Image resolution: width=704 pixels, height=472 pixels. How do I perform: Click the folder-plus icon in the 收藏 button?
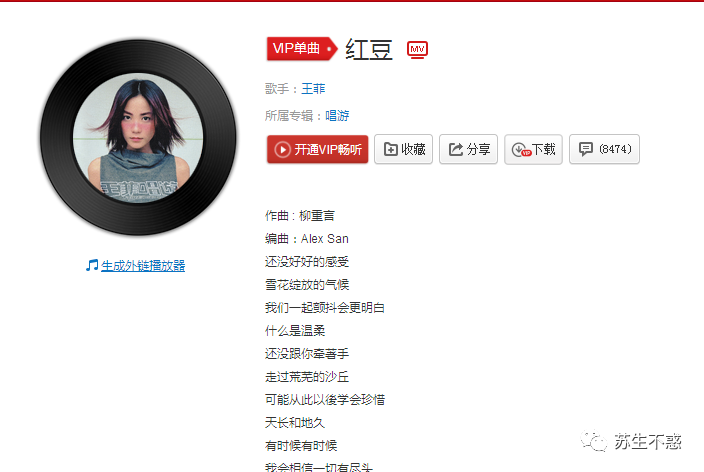tap(391, 149)
